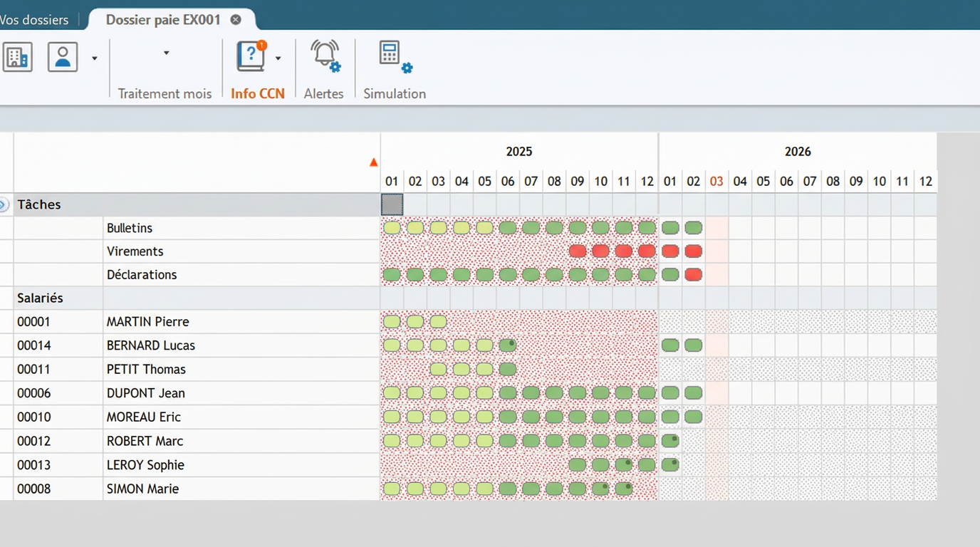The image size is (980, 547).
Task: Click the 2025 year header
Action: [519, 152]
